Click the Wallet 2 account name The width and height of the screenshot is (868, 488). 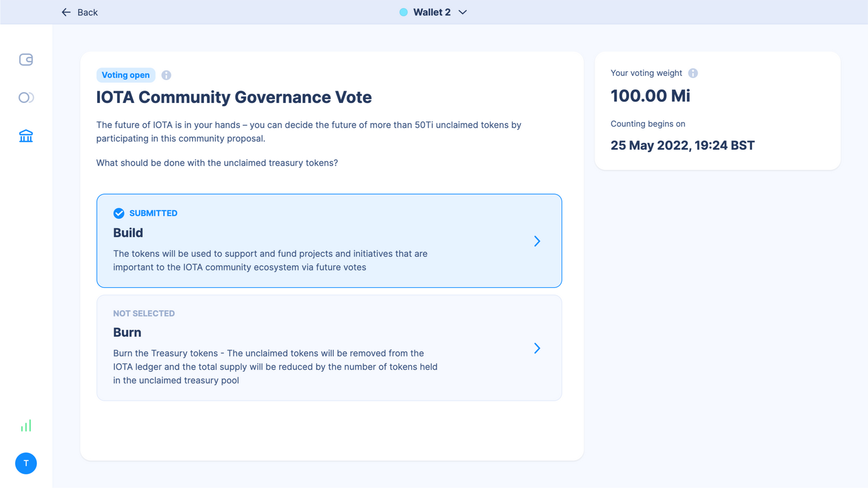432,12
